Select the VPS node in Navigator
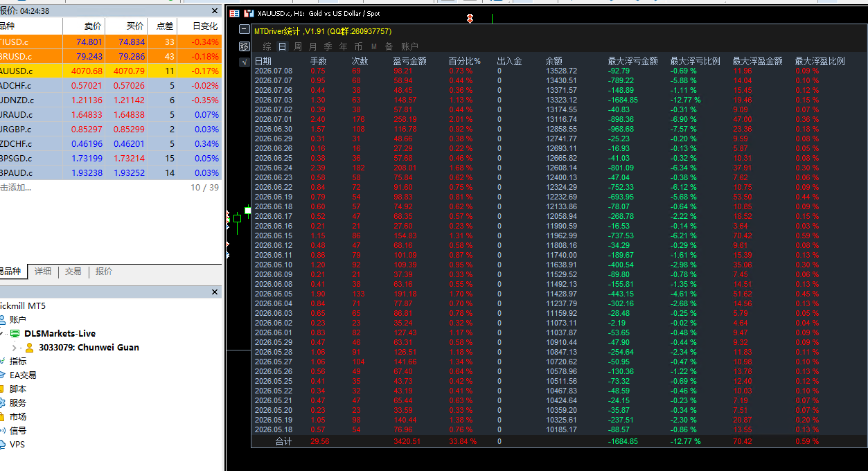Image resolution: width=868 pixels, height=471 pixels. pos(17,445)
